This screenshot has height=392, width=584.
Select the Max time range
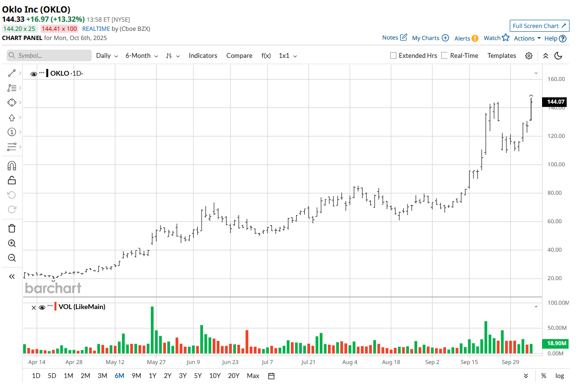(x=253, y=376)
